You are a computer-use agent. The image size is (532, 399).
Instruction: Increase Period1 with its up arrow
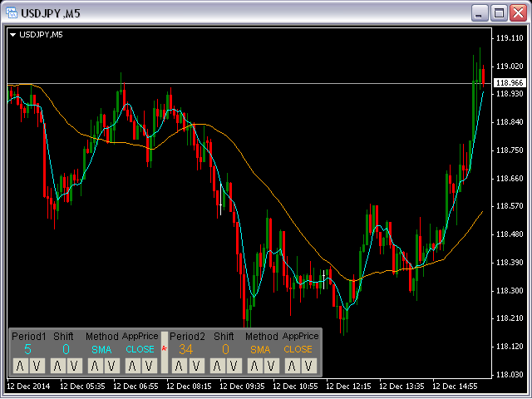tap(20, 366)
